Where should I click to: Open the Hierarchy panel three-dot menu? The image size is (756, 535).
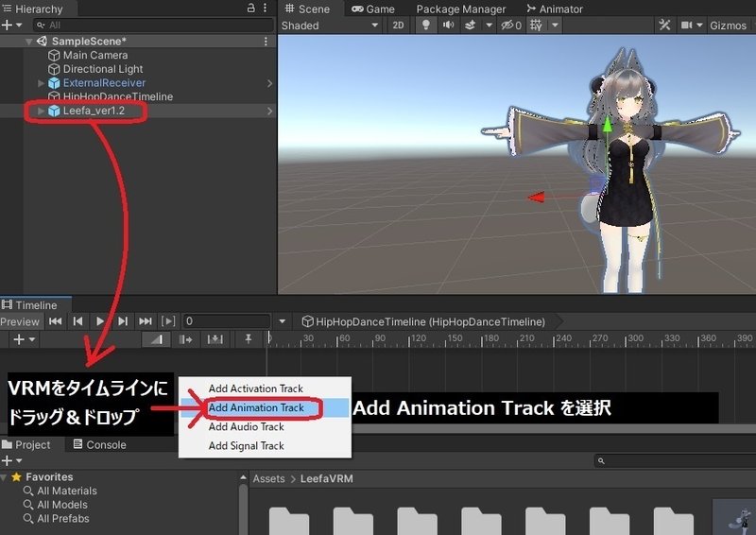tap(266, 9)
